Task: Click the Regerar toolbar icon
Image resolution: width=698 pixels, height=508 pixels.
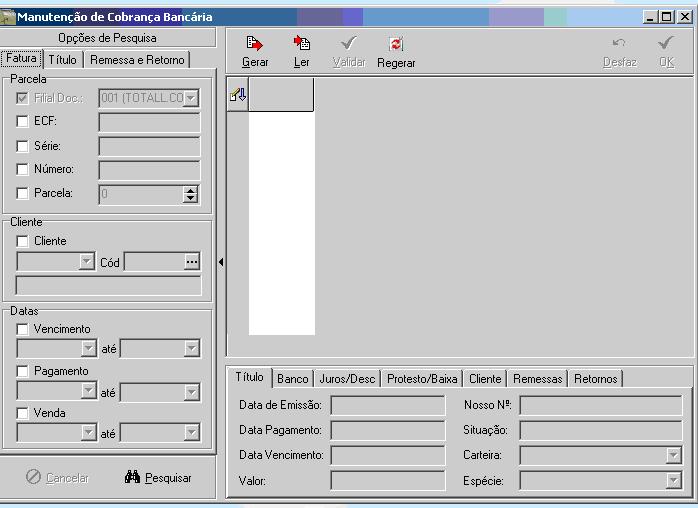Action: tap(395, 44)
